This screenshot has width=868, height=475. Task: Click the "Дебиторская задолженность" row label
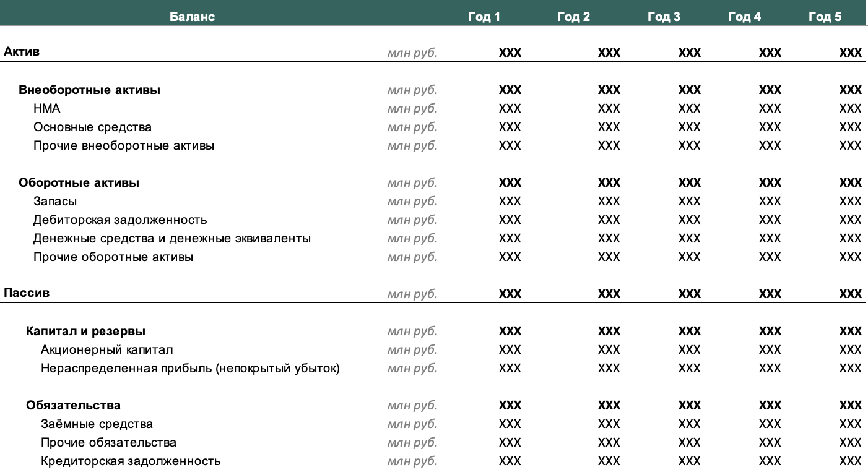click(120, 220)
